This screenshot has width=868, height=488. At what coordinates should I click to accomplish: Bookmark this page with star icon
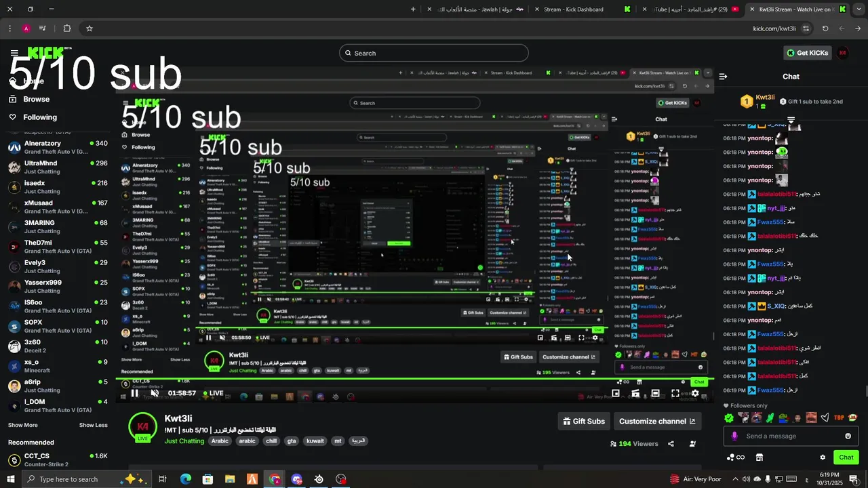tap(89, 28)
